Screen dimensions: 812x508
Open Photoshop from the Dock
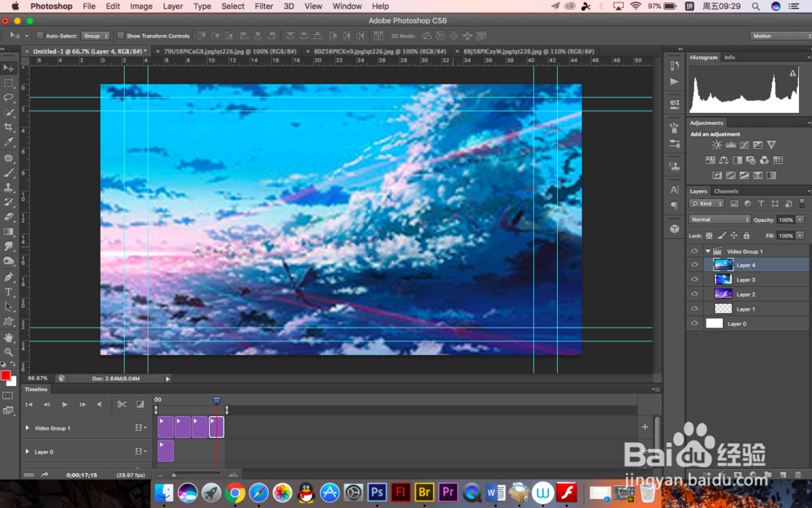[377, 492]
